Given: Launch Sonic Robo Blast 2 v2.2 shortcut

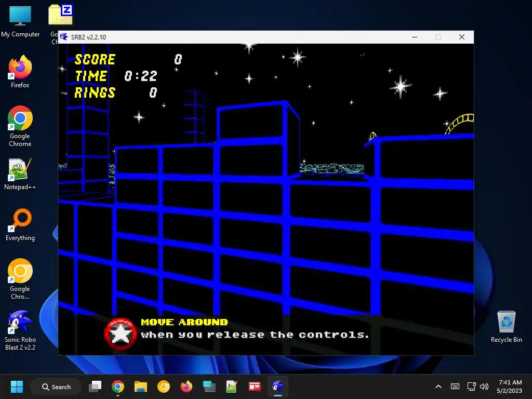Looking at the screenshot, I should (x=20, y=330).
